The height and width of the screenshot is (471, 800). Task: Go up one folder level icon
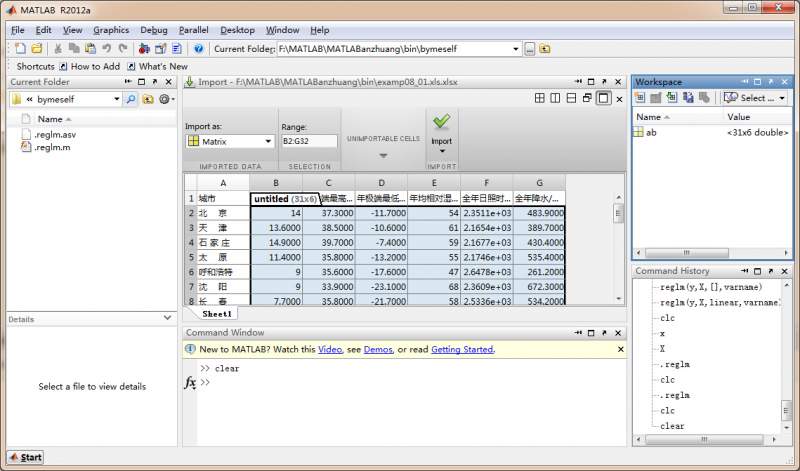545,49
